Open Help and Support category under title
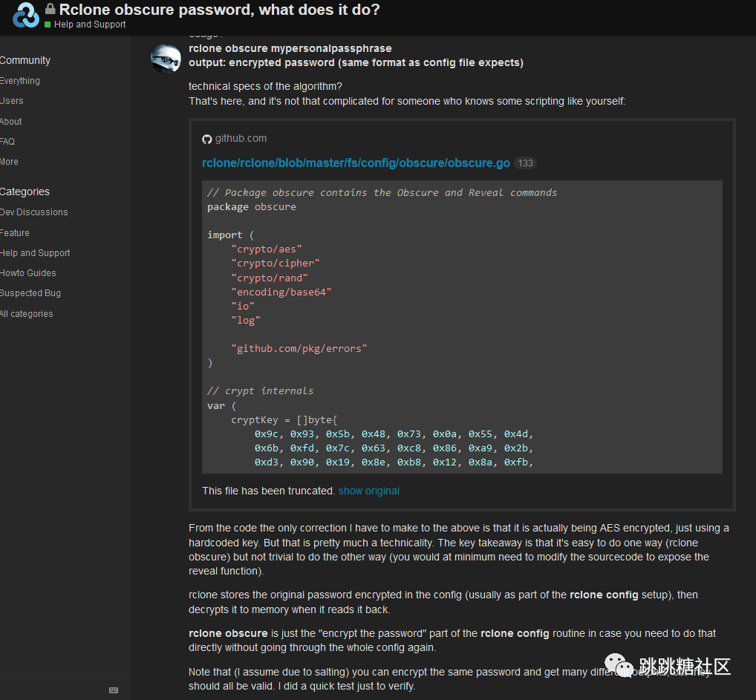The height and width of the screenshot is (700, 756). 90,24
